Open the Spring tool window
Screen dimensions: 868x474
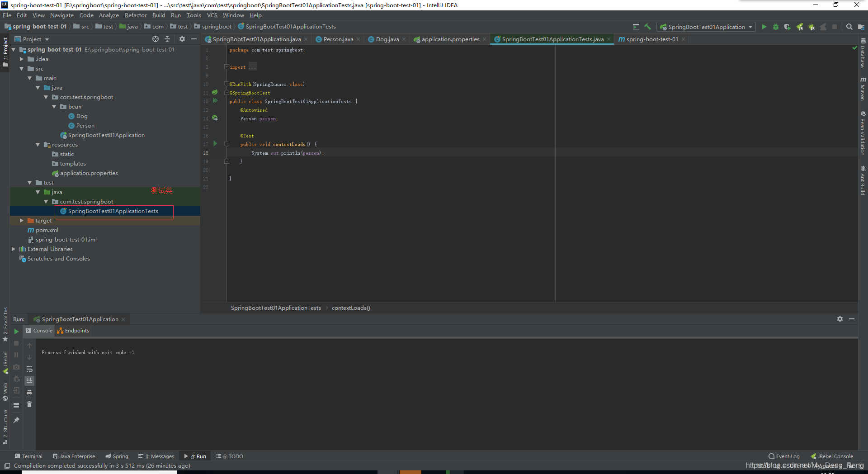pyautogui.click(x=117, y=456)
